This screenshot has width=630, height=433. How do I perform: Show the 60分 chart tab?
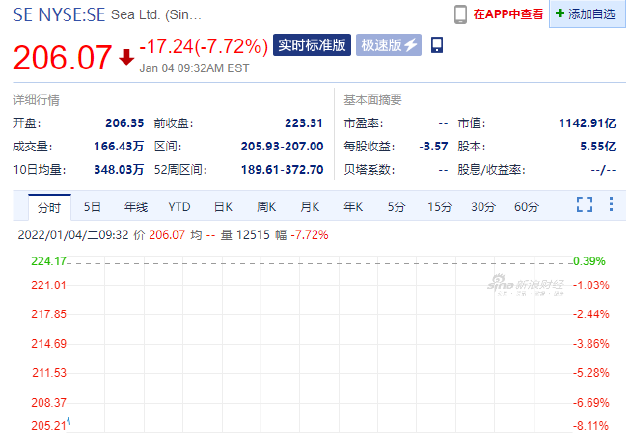[x=526, y=207]
